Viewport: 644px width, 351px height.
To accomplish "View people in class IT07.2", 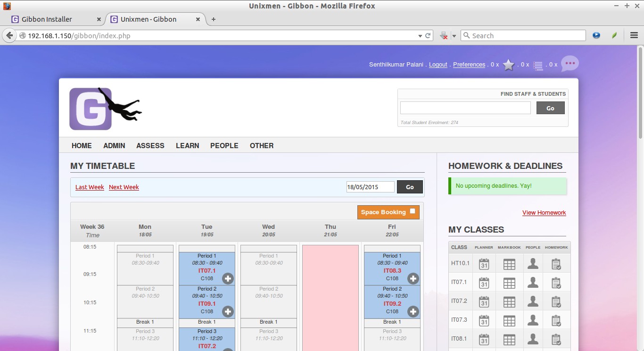I will tap(533, 301).
